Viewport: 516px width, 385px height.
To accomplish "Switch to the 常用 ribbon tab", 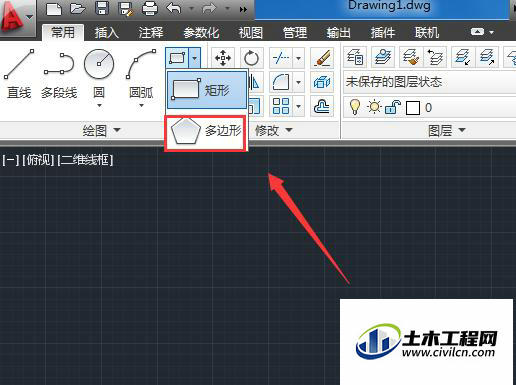I will point(63,33).
